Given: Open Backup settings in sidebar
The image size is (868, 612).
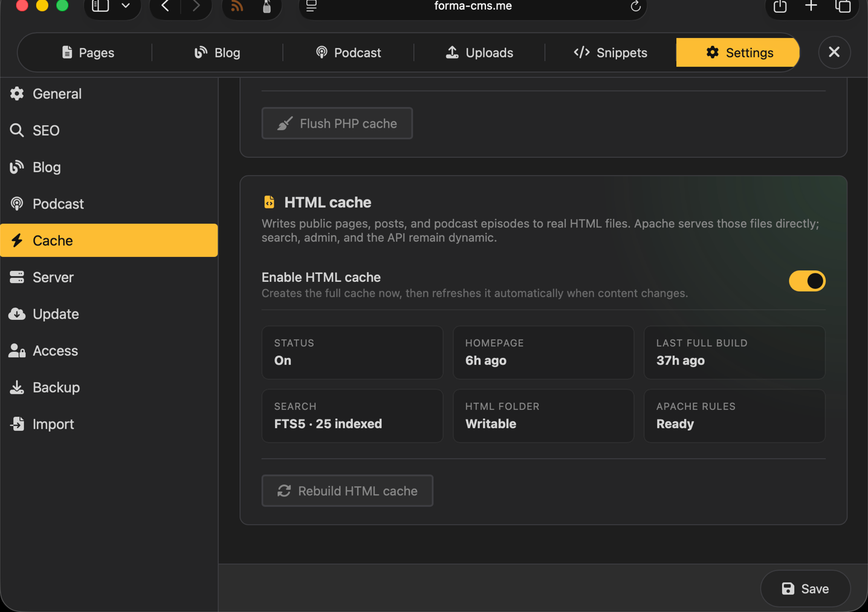Looking at the screenshot, I should tap(109, 387).
